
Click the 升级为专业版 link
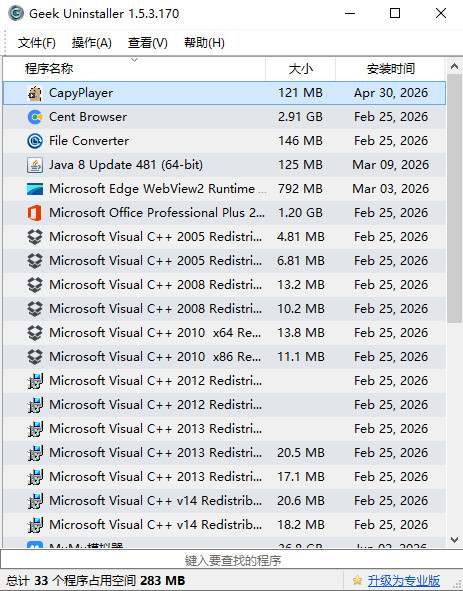pos(404,580)
